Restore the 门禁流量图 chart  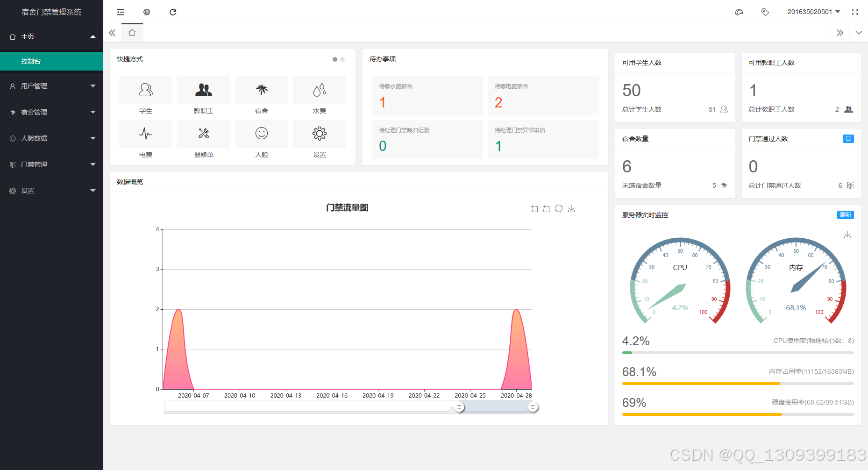[x=559, y=209]
